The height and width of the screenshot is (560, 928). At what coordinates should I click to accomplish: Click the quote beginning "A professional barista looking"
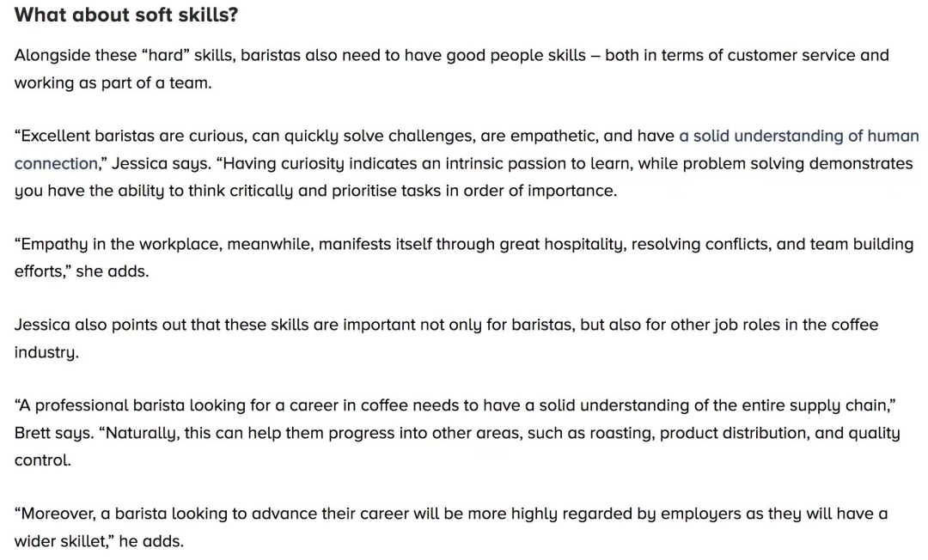(457, 433)
